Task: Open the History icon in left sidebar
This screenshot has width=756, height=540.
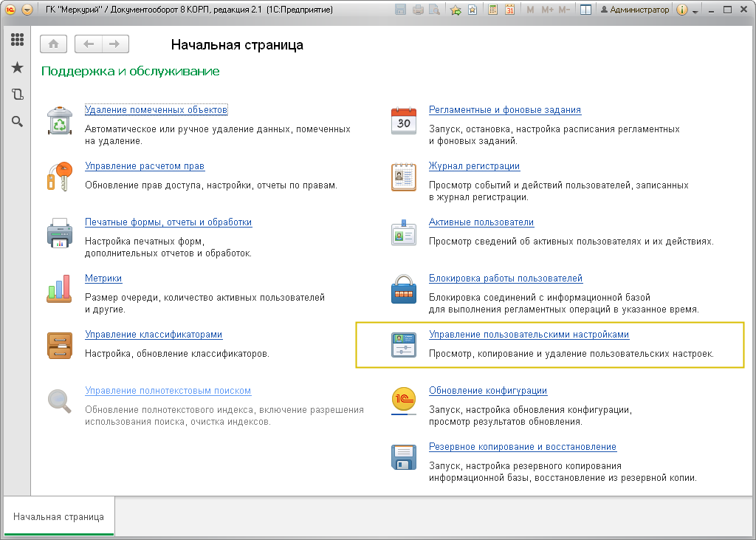Action: (x=18, y=94)
